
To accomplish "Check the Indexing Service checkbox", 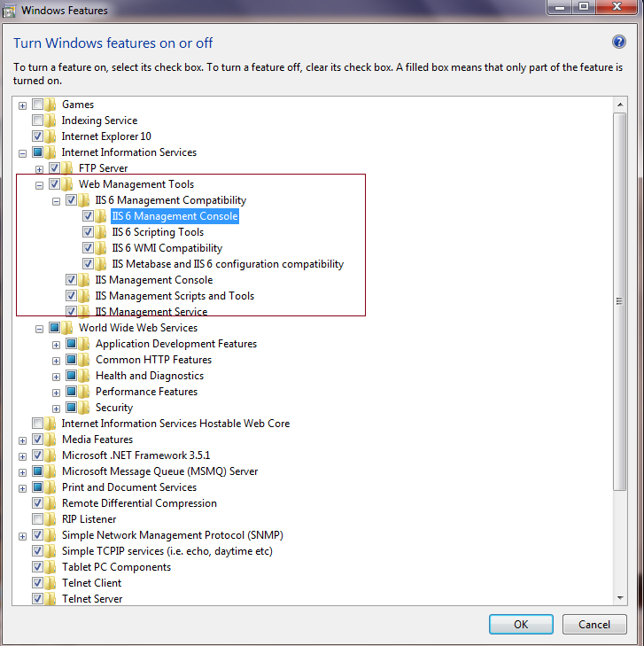I will [x=37, y=121].
